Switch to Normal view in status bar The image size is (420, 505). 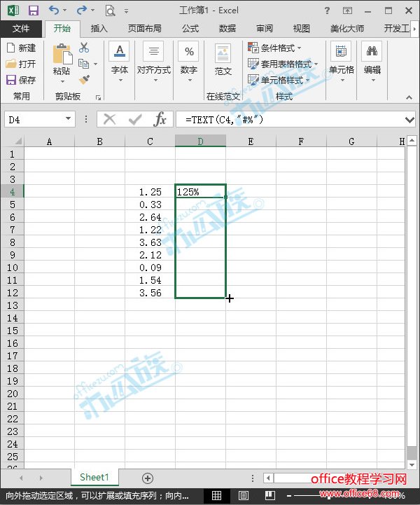coord(216,495)
